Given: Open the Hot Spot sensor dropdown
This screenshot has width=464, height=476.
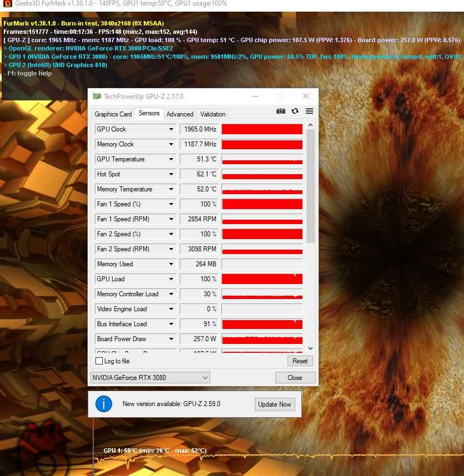Looking at the screenshot, I should 172,174.
